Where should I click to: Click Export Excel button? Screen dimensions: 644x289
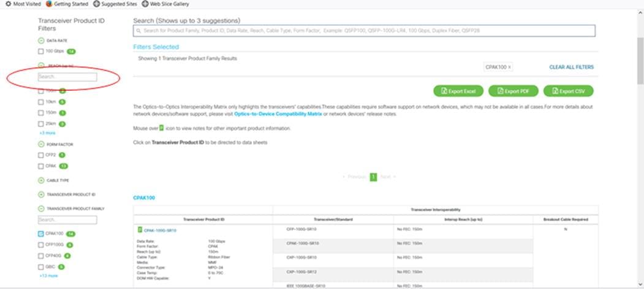[x=458, y=91]
